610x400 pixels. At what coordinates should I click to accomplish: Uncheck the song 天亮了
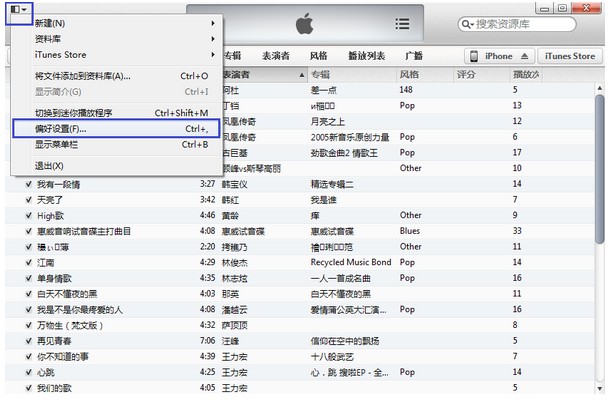(x=28, y=200)
